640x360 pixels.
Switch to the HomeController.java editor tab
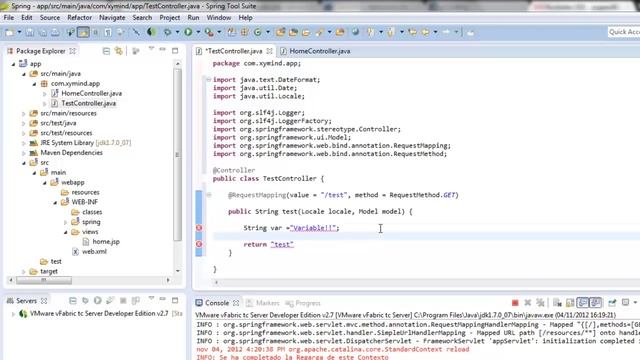315,51
